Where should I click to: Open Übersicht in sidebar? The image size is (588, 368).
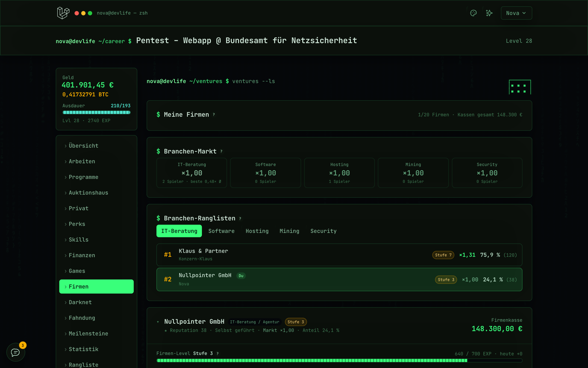(x=96, y=146)
